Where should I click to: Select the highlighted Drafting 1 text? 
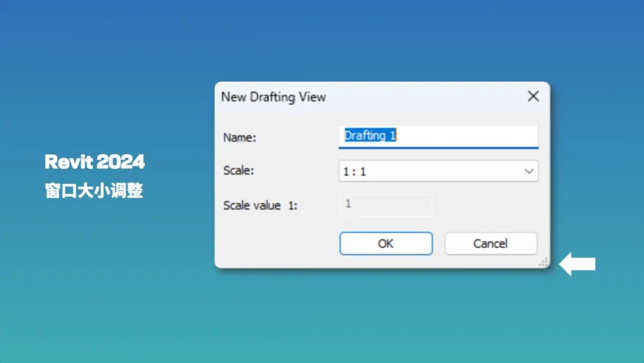coord(370,136)
